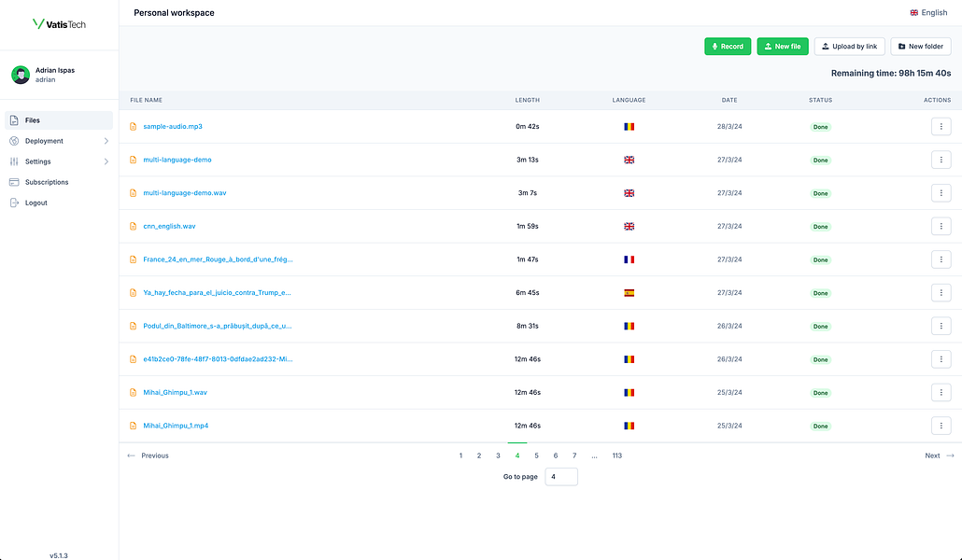Viewport: 962px width, 560px height.
Task: Open actions menu for Podul_din_Baltimore file
Action: 941,326
